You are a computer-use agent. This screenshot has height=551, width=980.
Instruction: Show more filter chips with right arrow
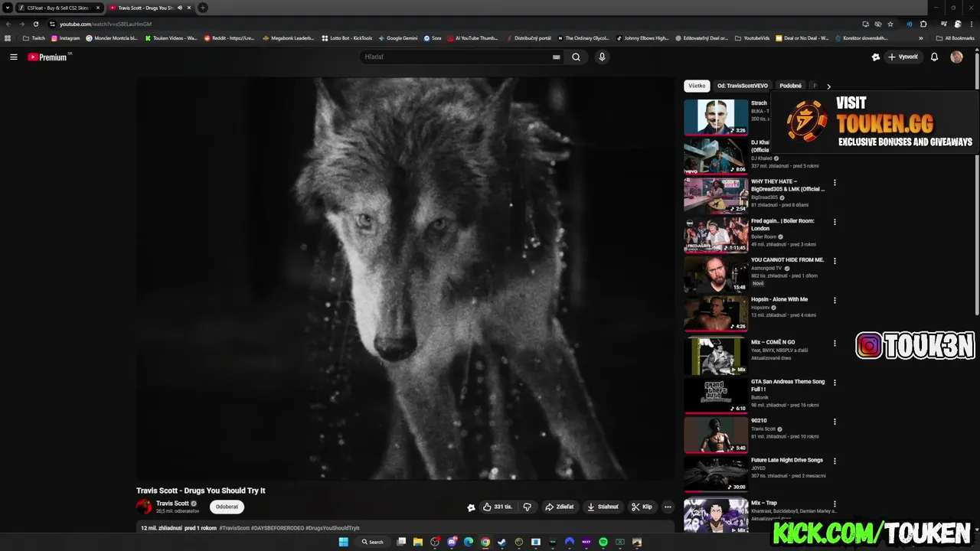(828, 86)
